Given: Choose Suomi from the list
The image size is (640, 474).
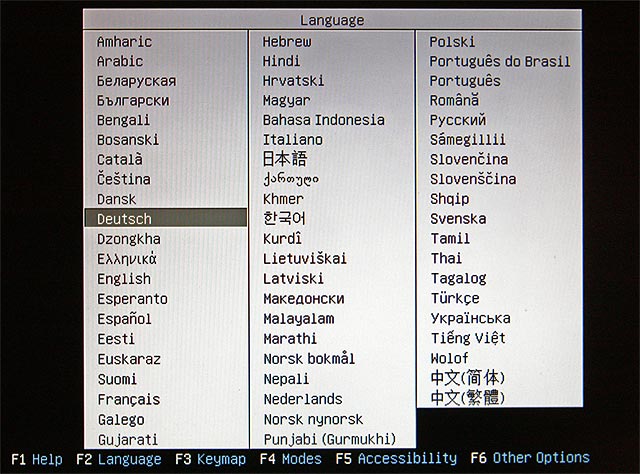Looking at the screenshot, I should pos(118,379).
